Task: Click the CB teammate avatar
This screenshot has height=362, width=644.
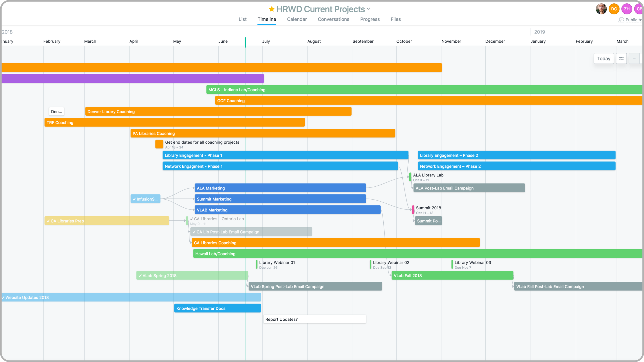Action: 639,9
